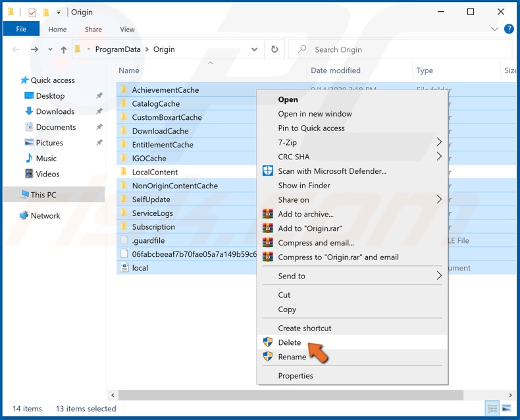Open Music in the navigation pane
The image size is (520, 420).
pos(41,158)
